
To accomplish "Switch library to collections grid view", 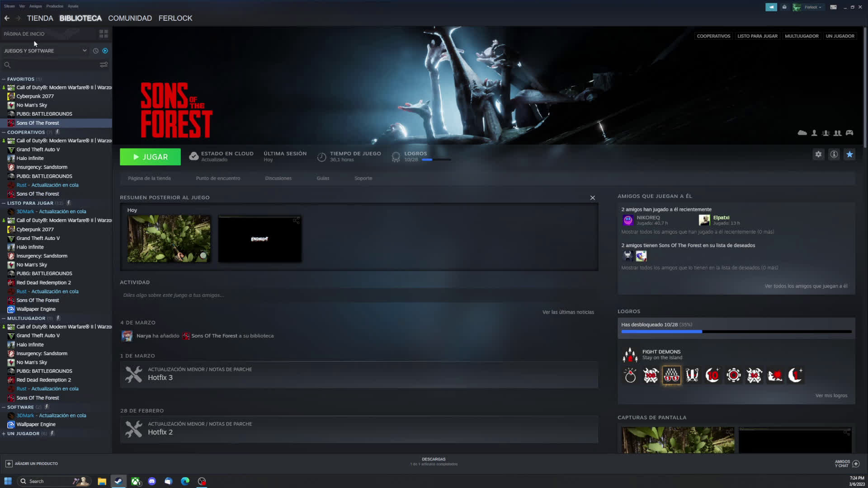I will click(104, 34).
